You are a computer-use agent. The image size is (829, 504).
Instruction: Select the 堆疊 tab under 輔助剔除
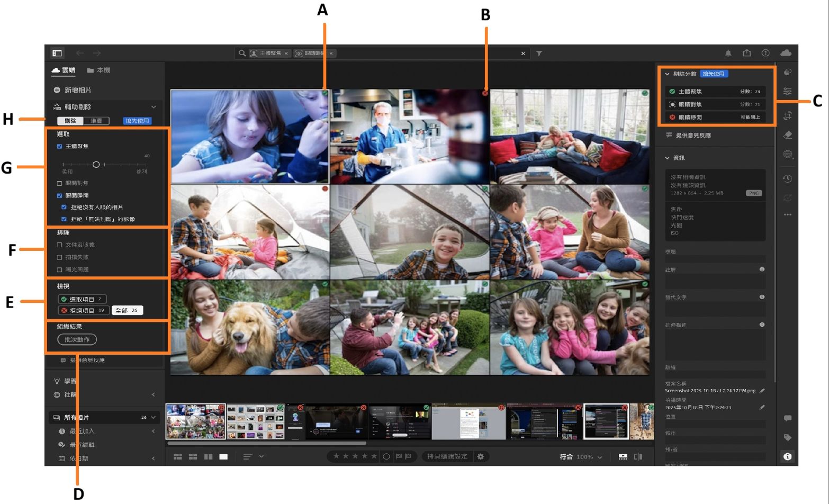(97, 121)
